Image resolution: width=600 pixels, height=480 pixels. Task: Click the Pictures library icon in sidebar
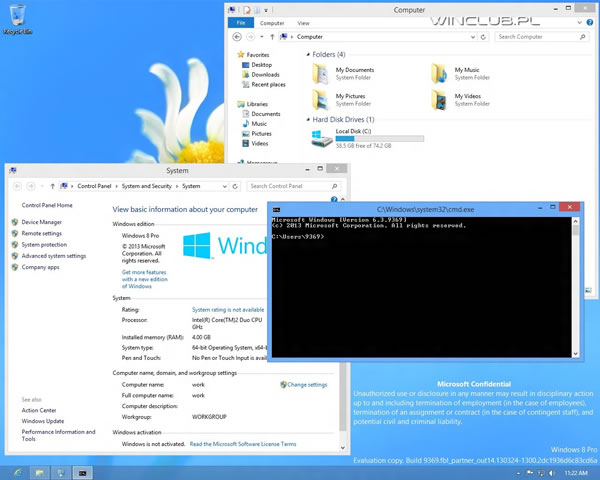pos(246,134)
